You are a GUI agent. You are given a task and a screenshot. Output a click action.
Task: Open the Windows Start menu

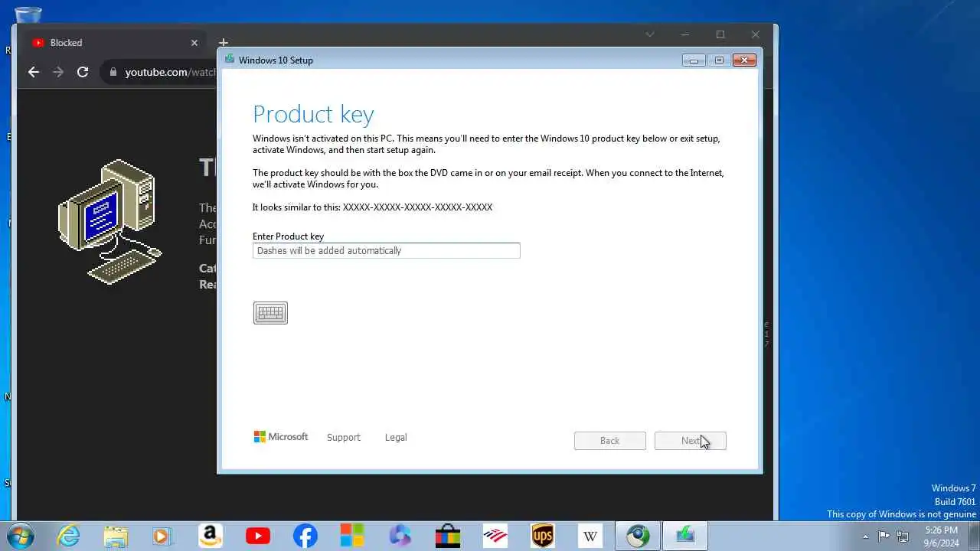20,536
